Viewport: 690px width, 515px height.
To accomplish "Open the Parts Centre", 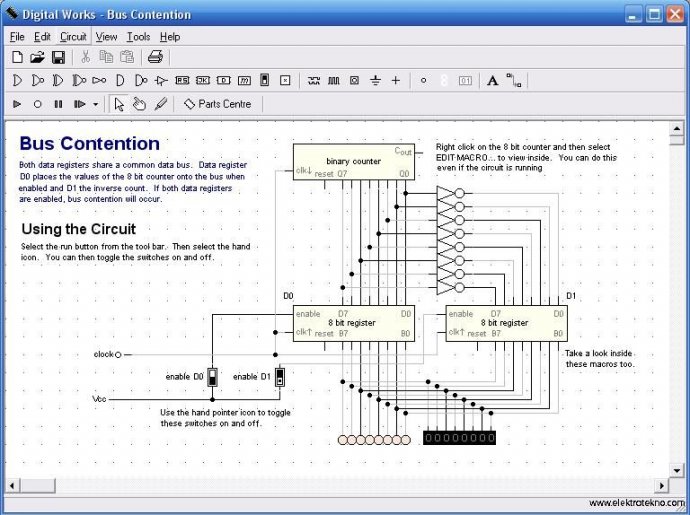I will click(x=218, y=104).
